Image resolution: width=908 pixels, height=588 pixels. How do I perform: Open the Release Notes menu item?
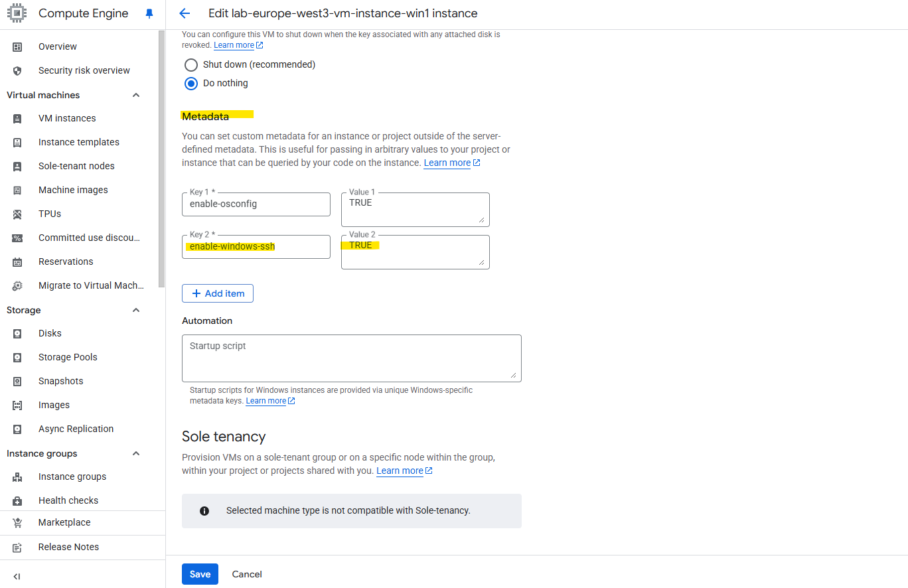[68, 547]
